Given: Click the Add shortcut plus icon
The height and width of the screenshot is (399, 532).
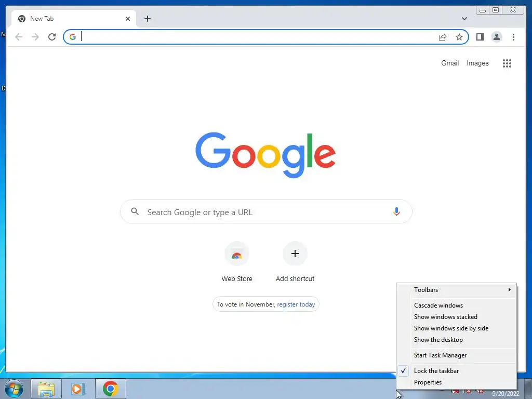Looking at the screenshot, I should (295, 254).
